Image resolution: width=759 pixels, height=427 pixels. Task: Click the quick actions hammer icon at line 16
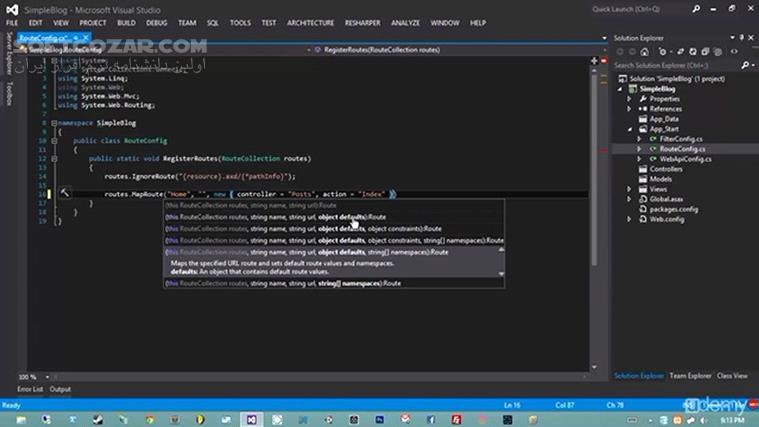tap(64, 193)
